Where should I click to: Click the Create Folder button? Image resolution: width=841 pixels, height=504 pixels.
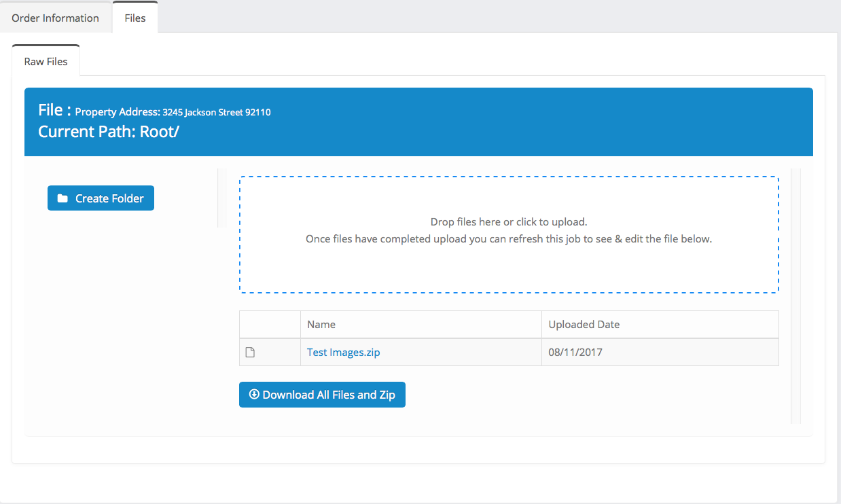101,198
